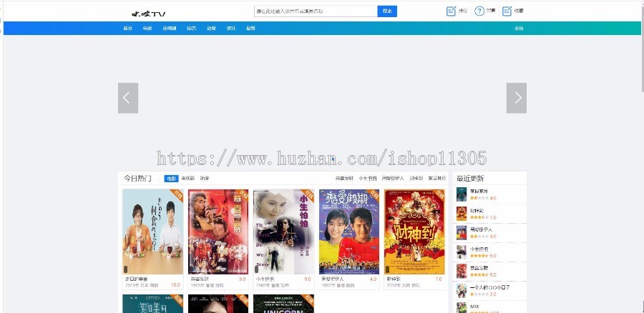Open the large 恭喜发财 movie poster
This screenshot has height=313, width=644.
point(218,232)
